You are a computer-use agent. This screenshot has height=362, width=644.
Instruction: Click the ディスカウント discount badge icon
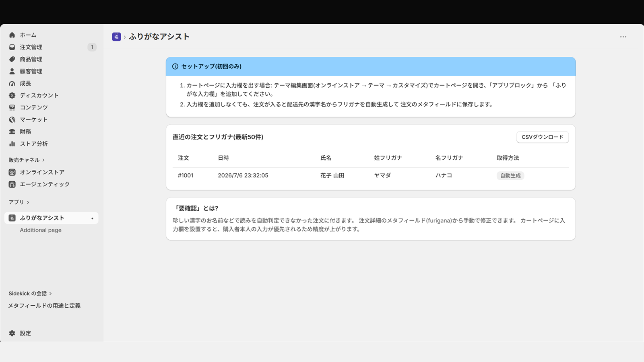(x=12, y=95)
